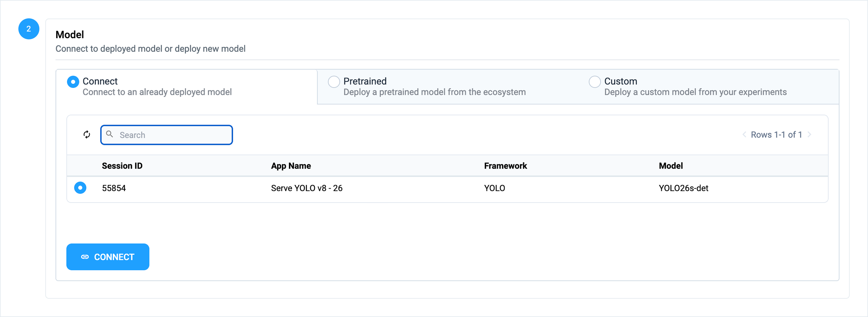This screenshot has height=317, width=868.
Task: Select the Connect radio option
Action: pyautogui.click(x=73, y=82)
